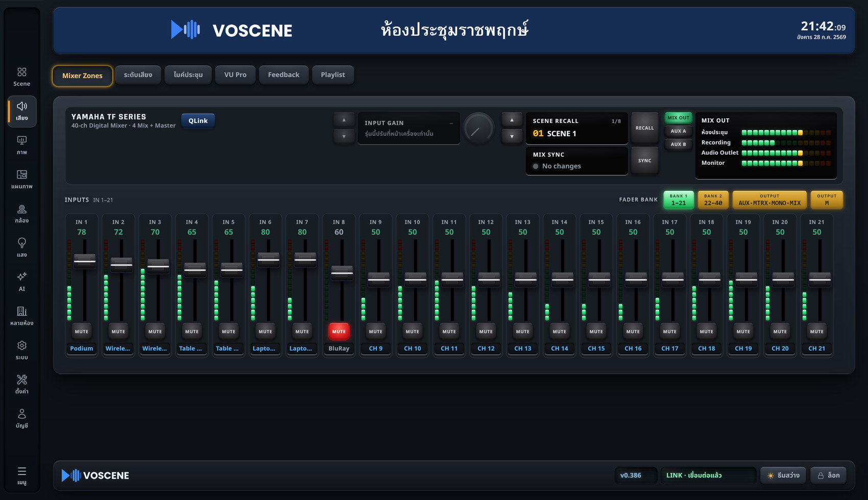Click the 21:42 clock in header
The width and height of the screenshot is (868, 500).
pos(823,26)
